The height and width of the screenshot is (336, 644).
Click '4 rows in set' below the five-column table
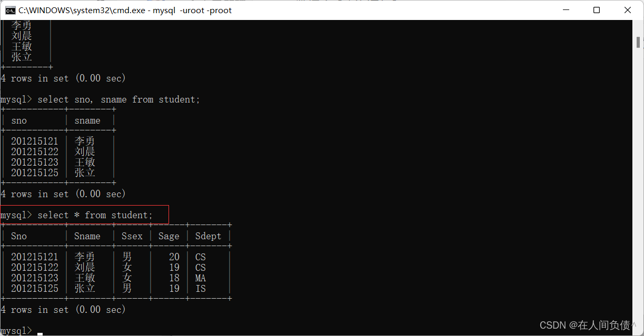(35, 310)
